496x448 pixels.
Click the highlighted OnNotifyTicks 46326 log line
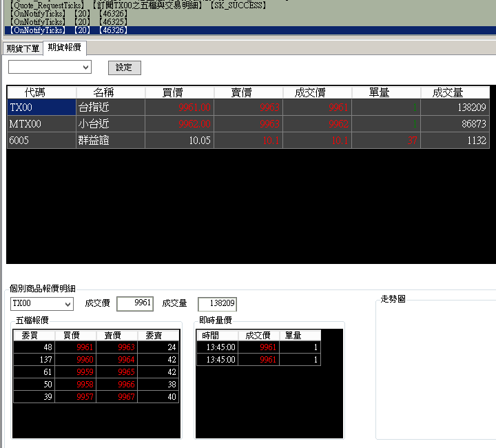pos(250,30)
